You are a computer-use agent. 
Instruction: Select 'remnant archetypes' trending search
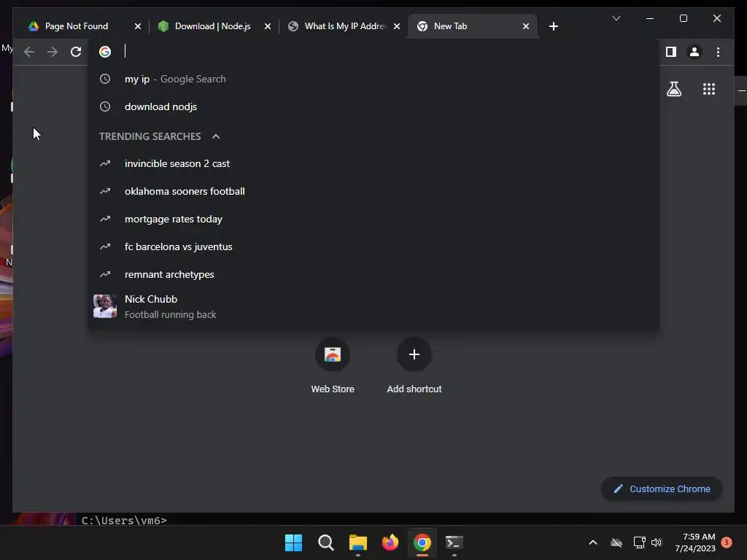pos(373,274)
